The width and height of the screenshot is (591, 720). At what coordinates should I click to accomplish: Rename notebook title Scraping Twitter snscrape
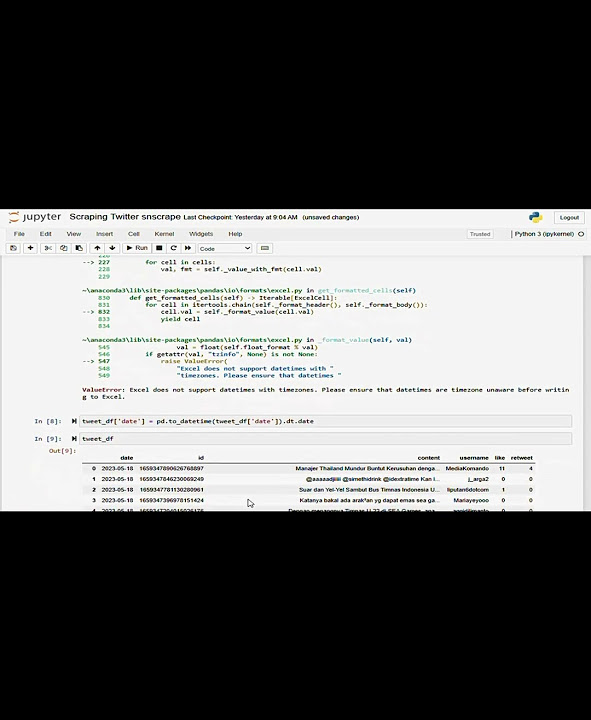tap(125, 217)
